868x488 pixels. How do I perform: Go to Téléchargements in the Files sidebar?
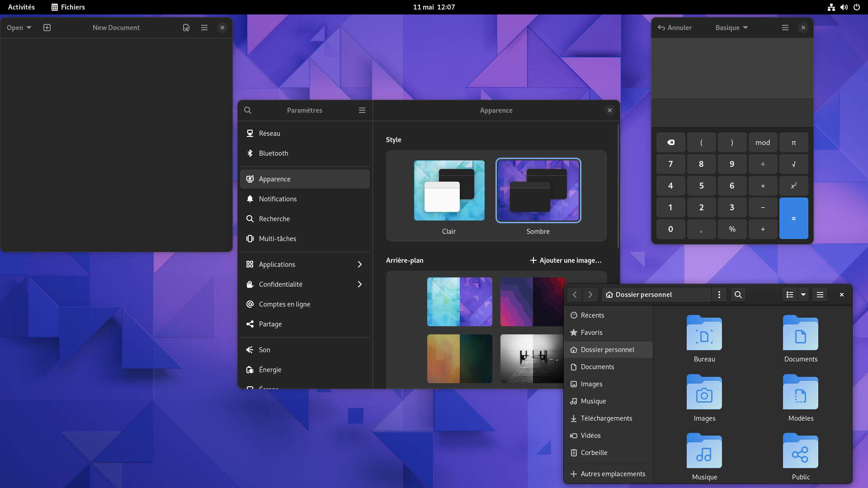point(606,418)
